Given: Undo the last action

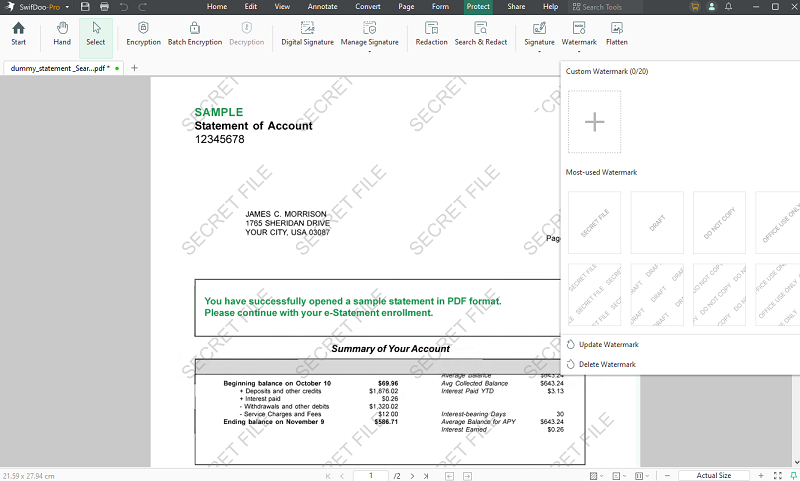Looking at the screenshot, I should (x=123, y=7).
